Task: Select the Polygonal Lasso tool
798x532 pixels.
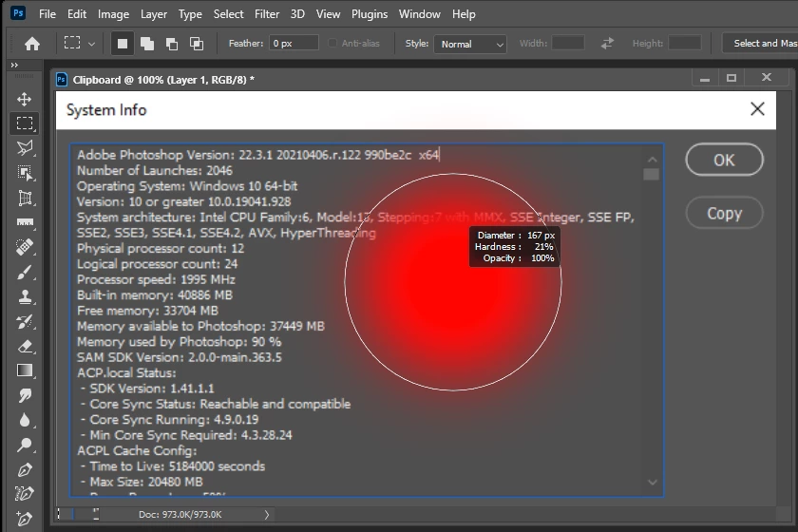Action: [25, 148]
